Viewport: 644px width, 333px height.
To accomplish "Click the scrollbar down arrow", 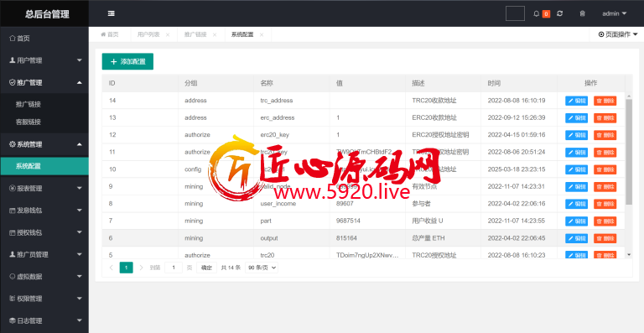I will [x=629, y=255].
